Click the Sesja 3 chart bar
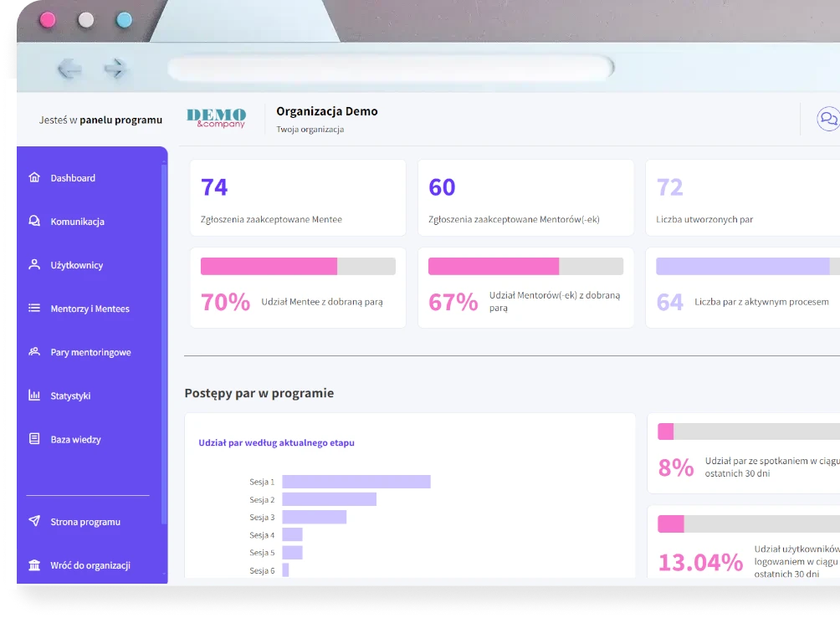Image resolution: width=840 pixels, height=618 pixels. (x=315, y=517)
